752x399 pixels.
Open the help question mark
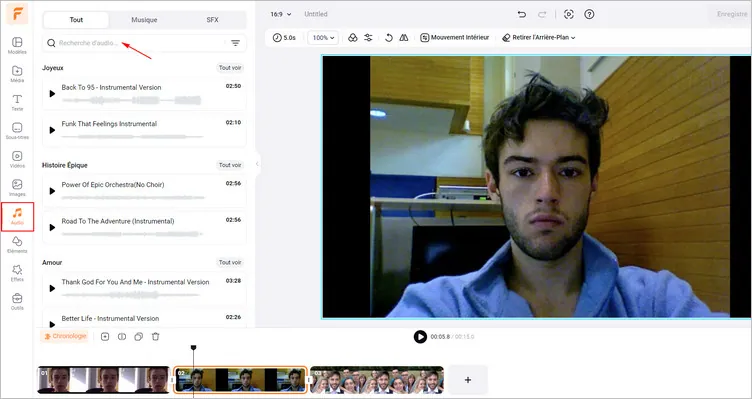[589, 14]
